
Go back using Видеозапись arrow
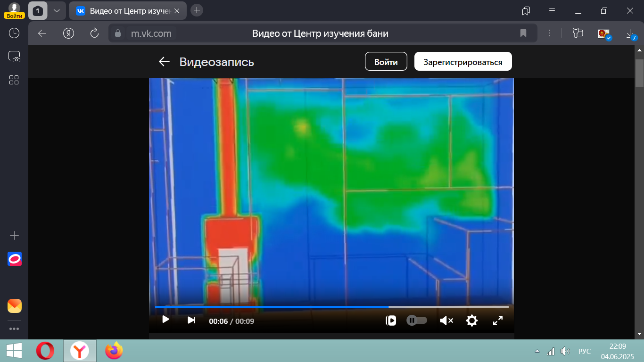click(x=164, y=62)
